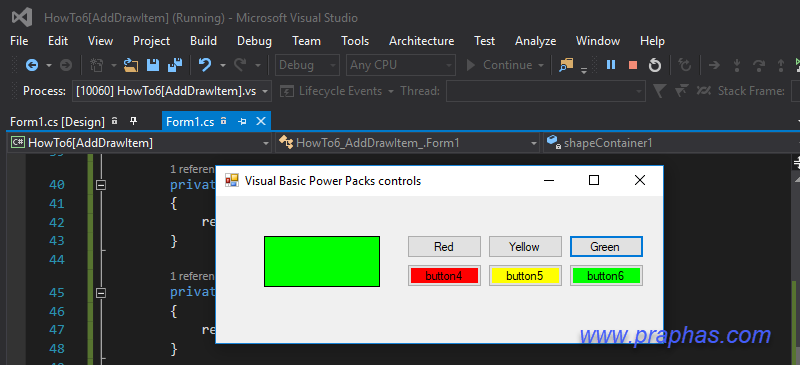This screenshot has width=800, height=365.
Task: Open the HowTo6_AddDrawItem_.Form1 class dropdown
Action: 407,143
